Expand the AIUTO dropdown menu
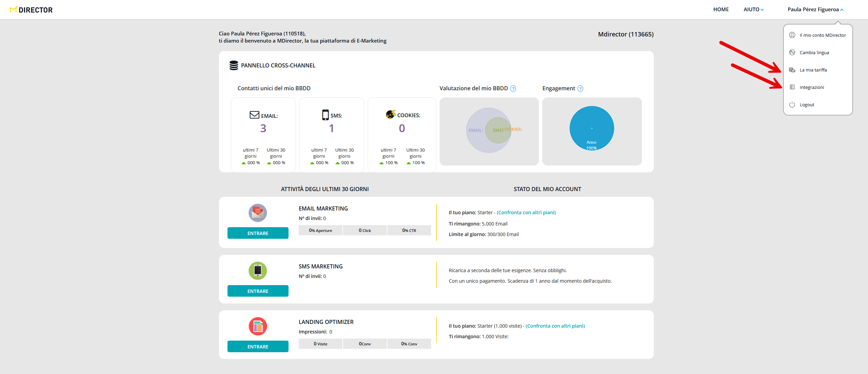This screenshot has height=374, width=868. (753, 10)
